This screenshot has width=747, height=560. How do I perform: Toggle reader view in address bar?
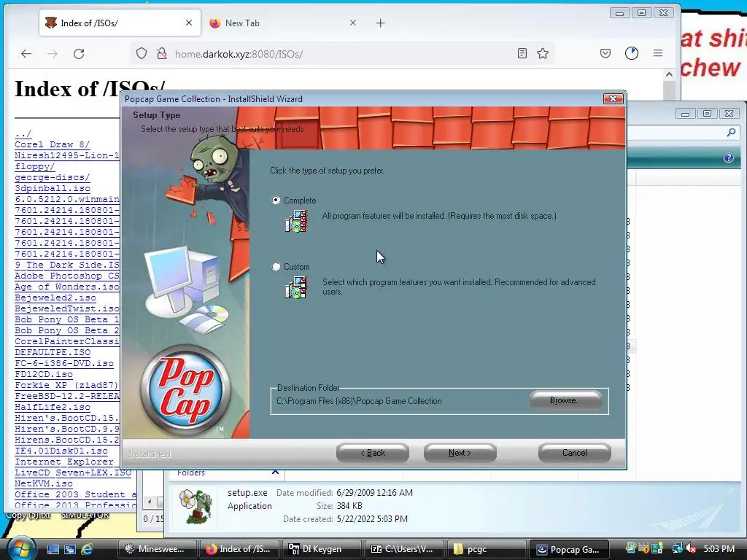point(522,53)
